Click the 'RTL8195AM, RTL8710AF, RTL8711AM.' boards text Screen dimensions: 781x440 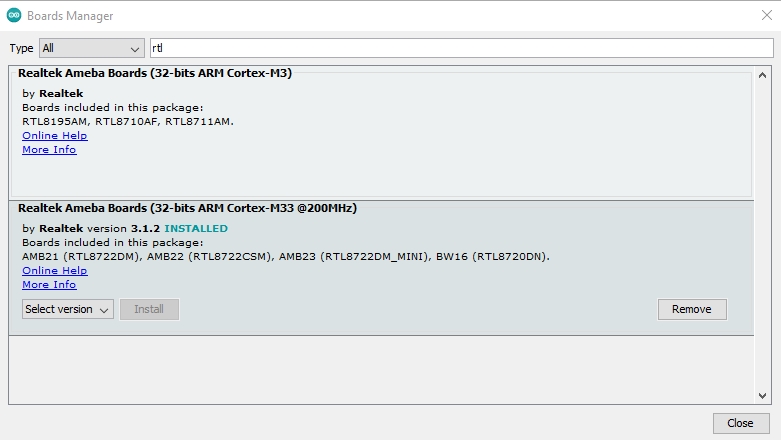(128, 122)
